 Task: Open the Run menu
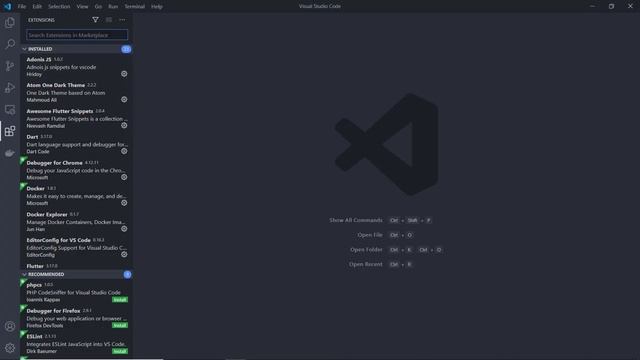coord(113,7)
